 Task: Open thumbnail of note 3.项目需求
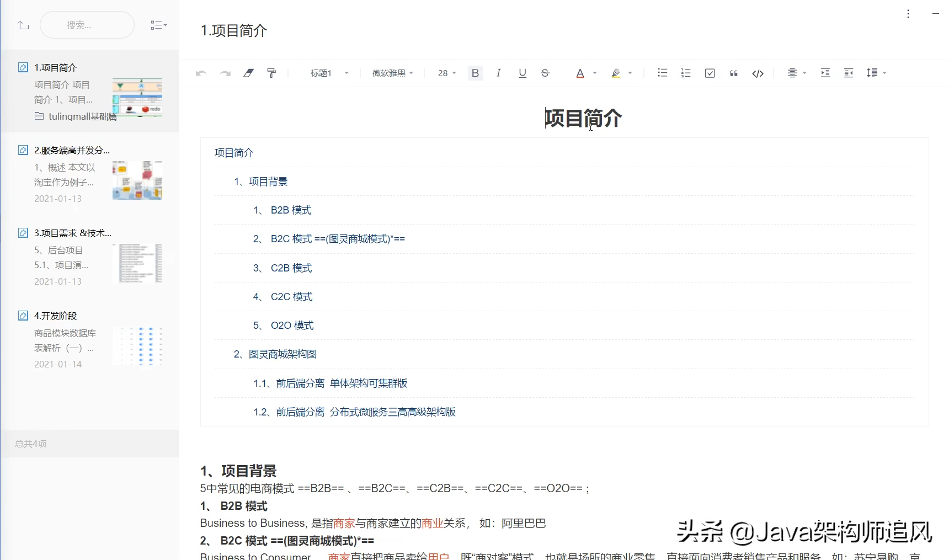(x=137, y=263)
